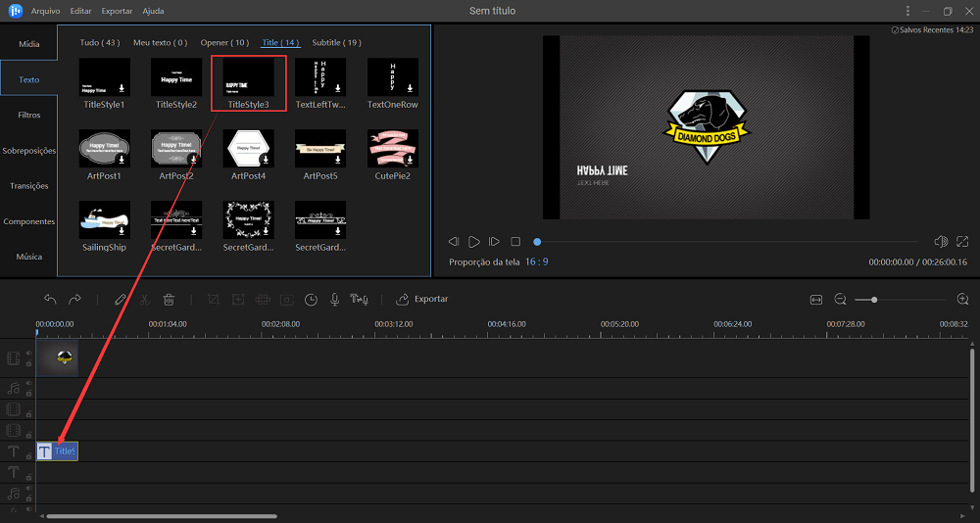Undo the last action

coord(51,300)
